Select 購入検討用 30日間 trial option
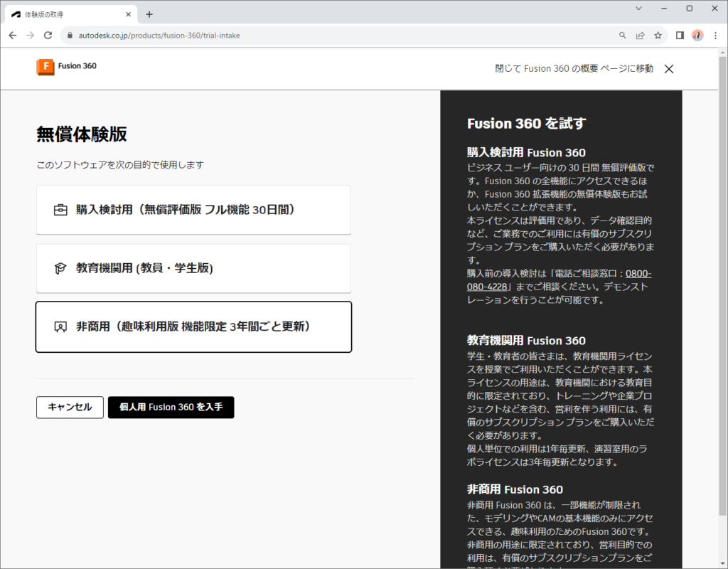 [193, 210]
